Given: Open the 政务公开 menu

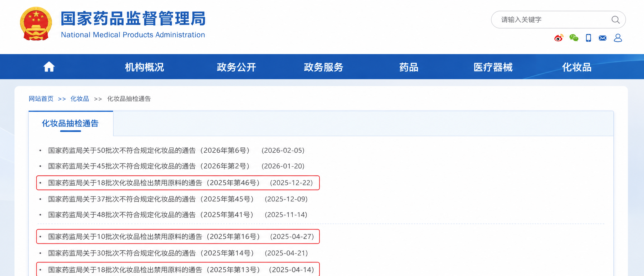Looking at the screenshot, I should point(237,67).
